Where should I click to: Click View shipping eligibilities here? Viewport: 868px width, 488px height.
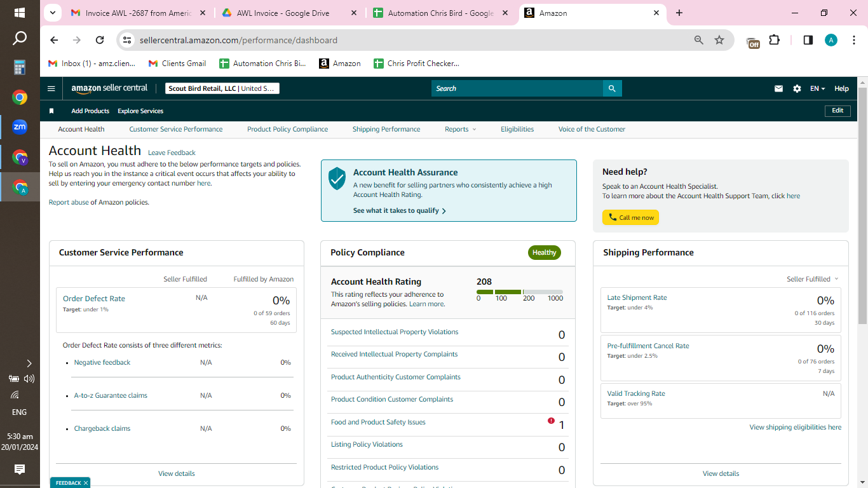[x=796, y=427]
